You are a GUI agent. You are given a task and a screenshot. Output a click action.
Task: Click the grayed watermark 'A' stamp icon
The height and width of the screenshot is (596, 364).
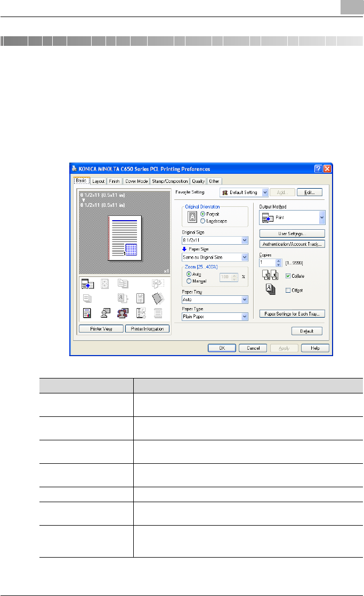pos(123,299)
